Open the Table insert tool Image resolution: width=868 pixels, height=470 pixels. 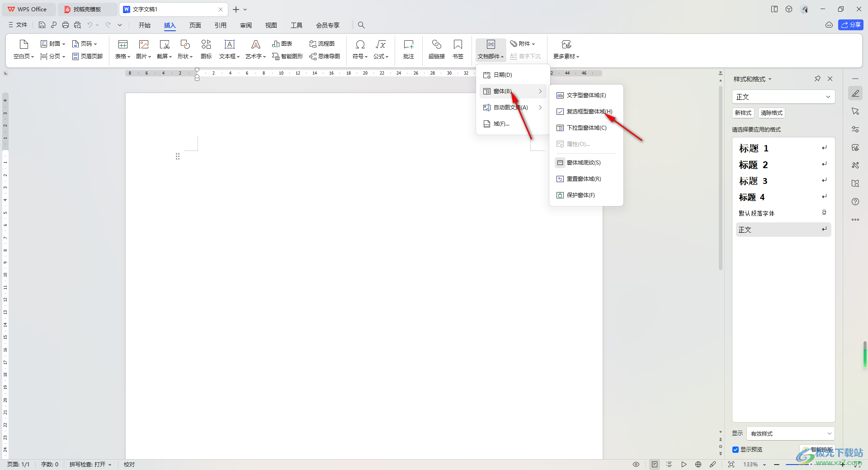tap(123, 49)
